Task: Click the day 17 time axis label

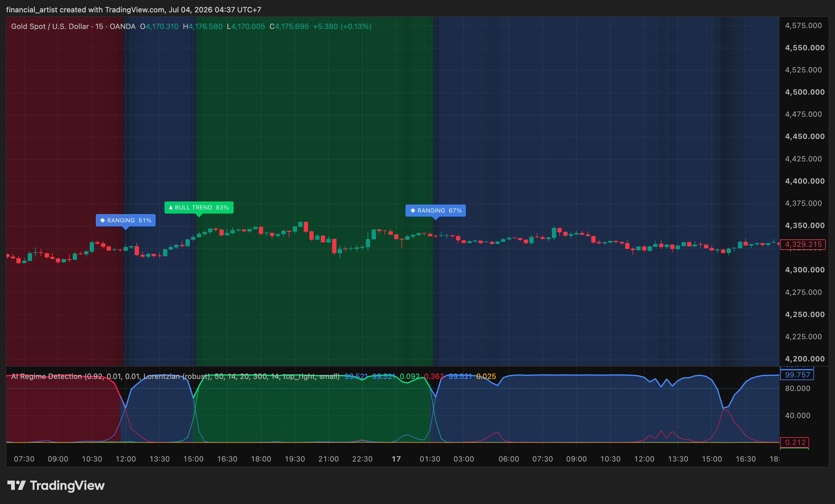Action: coord(396,459)
